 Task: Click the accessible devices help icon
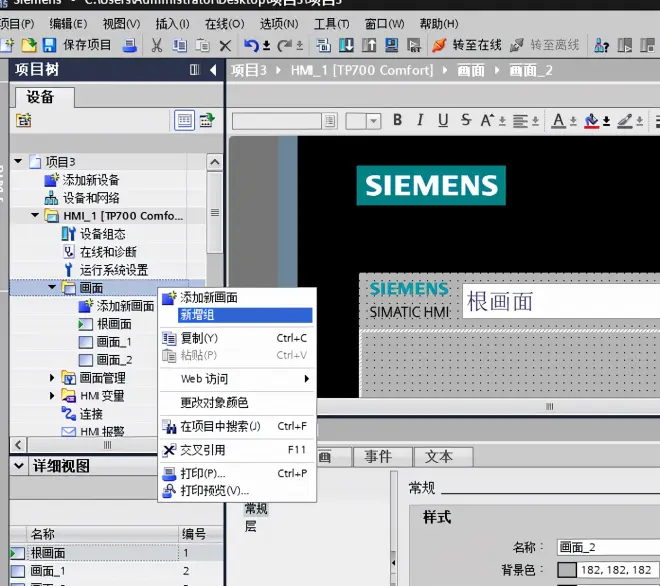[x=601, y=45]
